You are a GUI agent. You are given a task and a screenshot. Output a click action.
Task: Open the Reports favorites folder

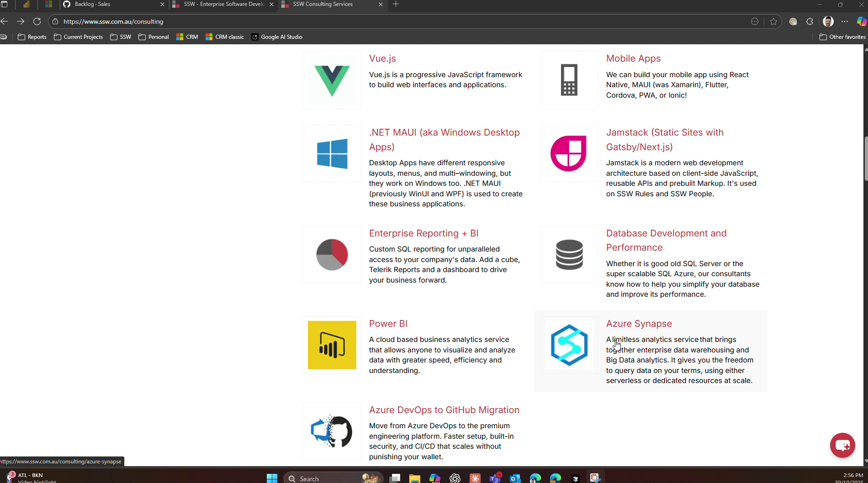pos(32,37)
